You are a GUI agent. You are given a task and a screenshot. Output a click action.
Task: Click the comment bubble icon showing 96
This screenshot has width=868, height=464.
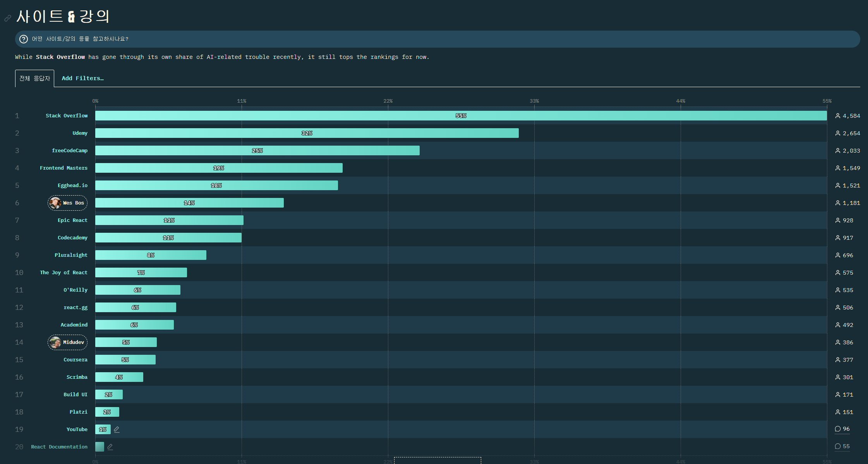click(838, 429)
